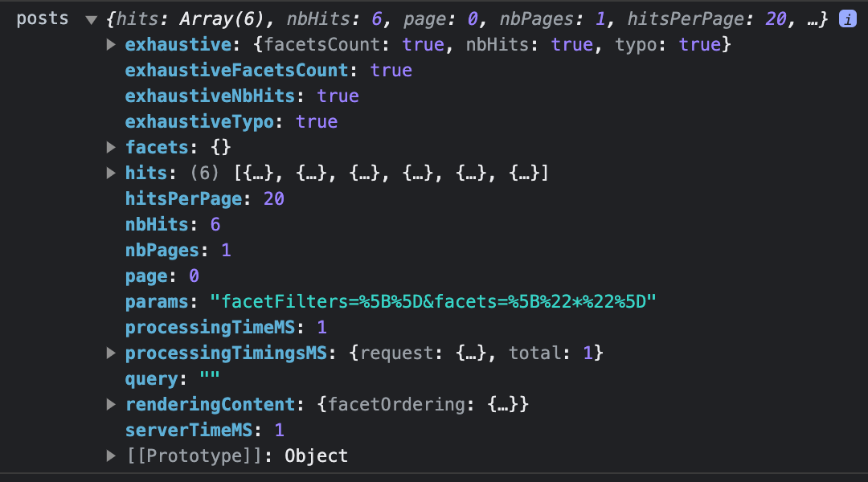Viewport: 868px width, 482px height.
Task: Click the hits array preview brackets
Action: (x=391, y=174)
